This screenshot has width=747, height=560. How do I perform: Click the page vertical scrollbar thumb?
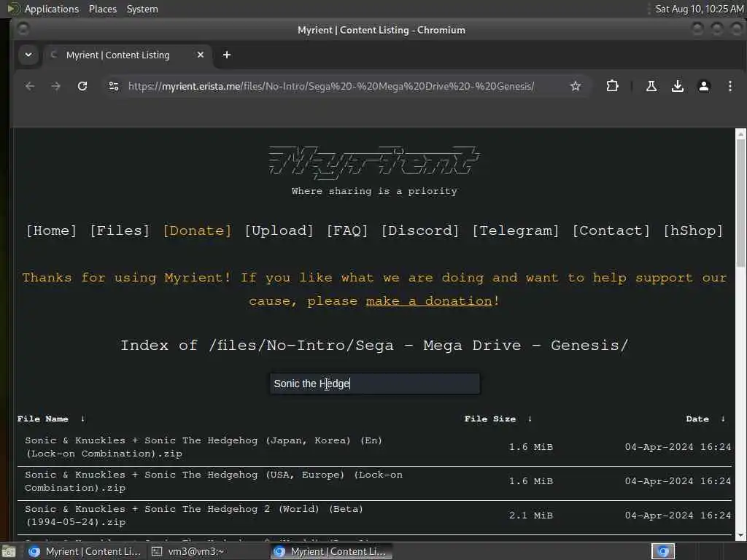(x=740, y=203)
